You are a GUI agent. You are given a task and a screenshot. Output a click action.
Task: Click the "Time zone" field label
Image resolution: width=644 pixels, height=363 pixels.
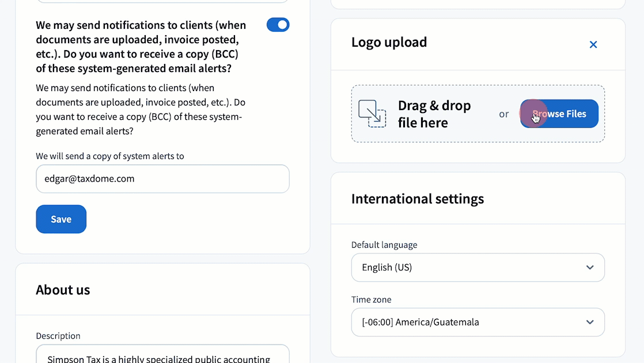(x=371, y=300)
